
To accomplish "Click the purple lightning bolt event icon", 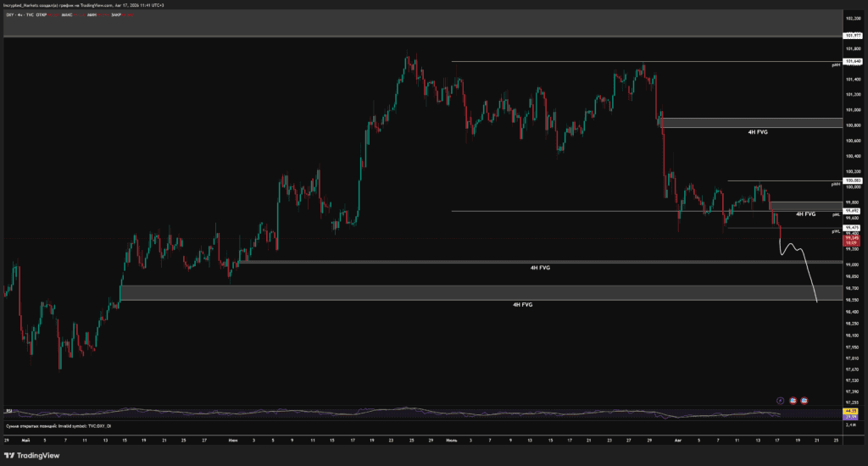I will (781, 401).
